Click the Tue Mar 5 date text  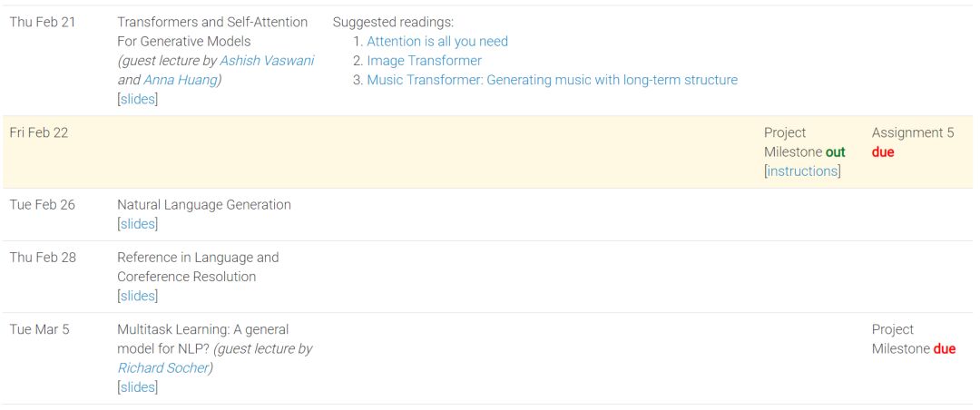click(x=39, y=329)
